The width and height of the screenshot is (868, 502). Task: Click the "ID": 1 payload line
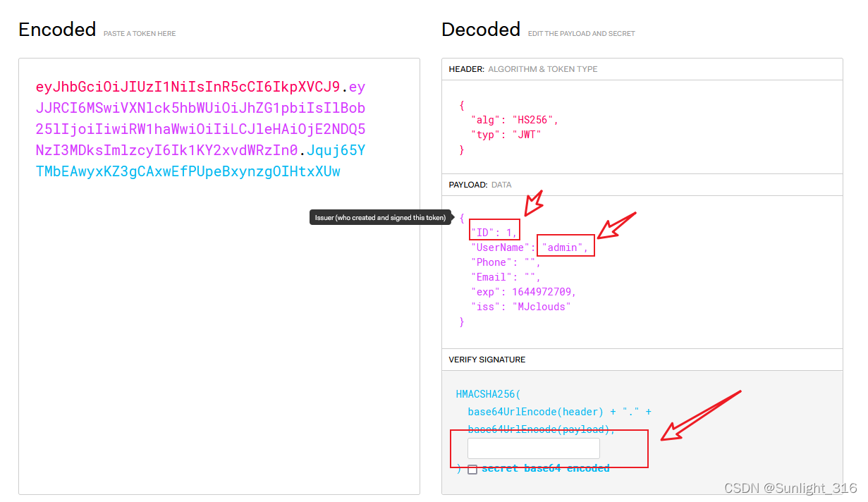point(494,233)
